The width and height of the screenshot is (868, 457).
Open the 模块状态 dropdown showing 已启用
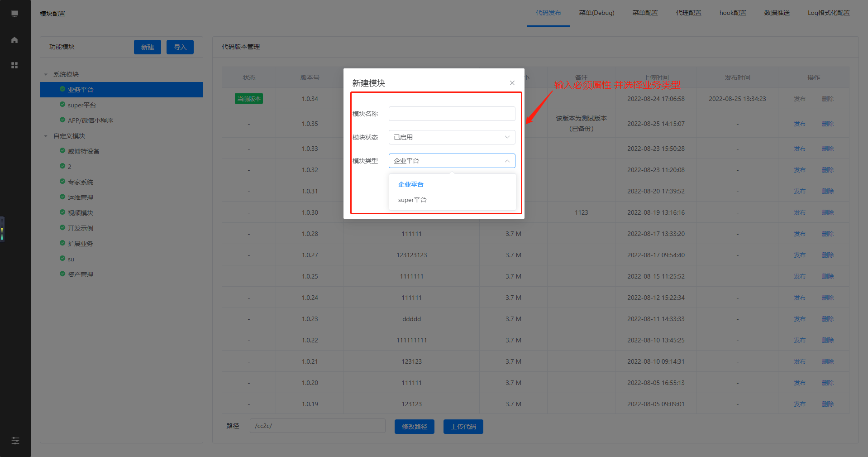tap(451, 137)
